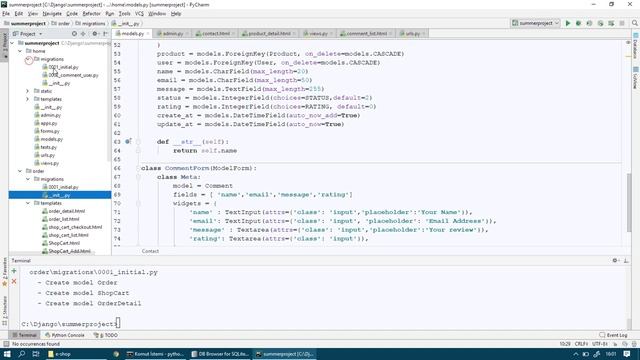Start debugging summerproject with the bug icon
The height and width of the screenshot is (360, 640).
578,23
